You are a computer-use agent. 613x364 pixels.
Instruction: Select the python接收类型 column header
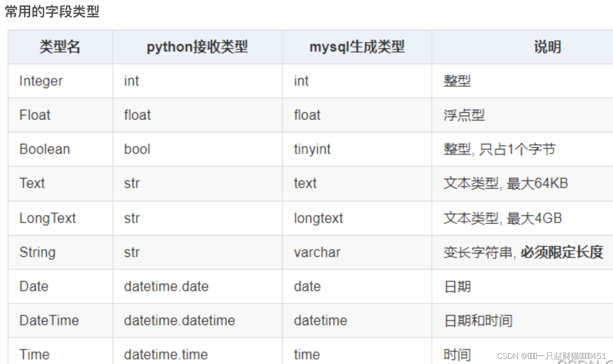point(197,47)
